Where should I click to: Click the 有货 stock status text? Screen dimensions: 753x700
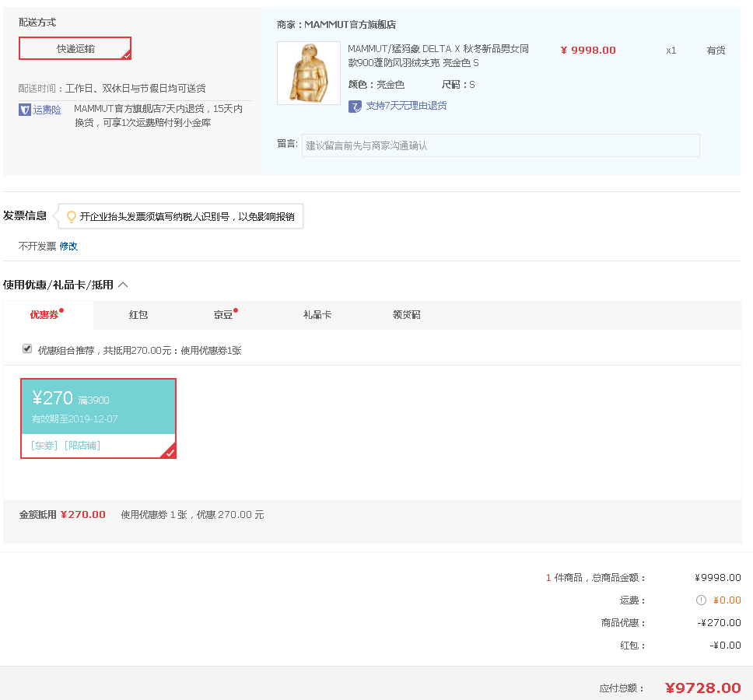tap(716, 51)
